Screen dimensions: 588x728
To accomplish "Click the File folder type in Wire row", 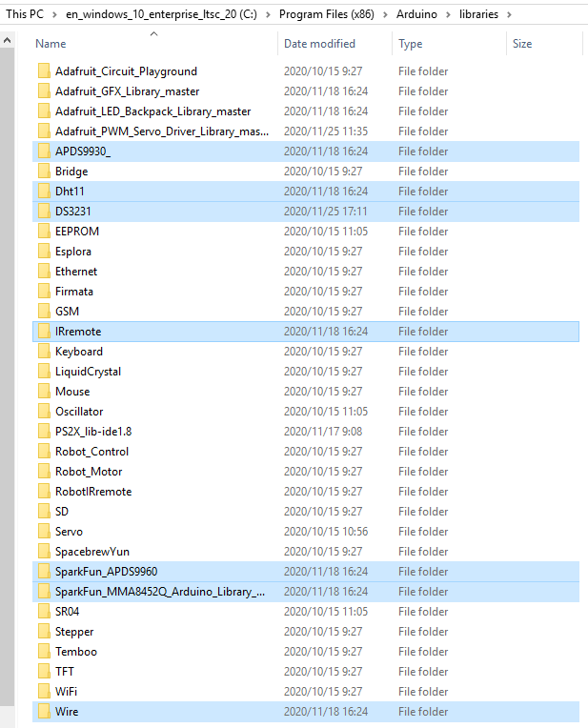I will [423, 711].
